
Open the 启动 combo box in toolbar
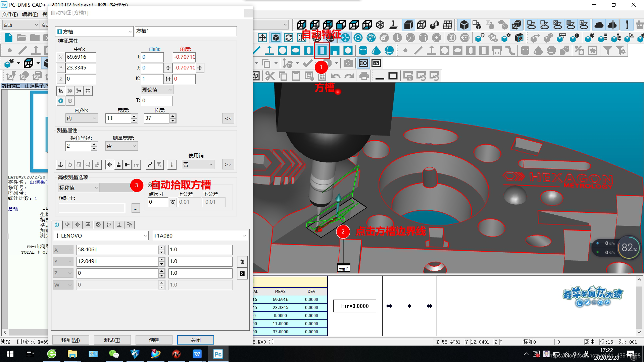click(21, 25)
